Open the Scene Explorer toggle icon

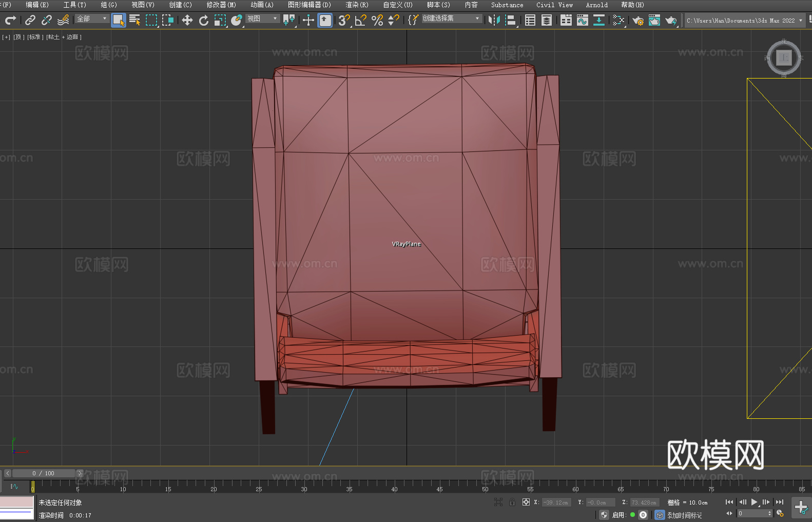point(530,20)
